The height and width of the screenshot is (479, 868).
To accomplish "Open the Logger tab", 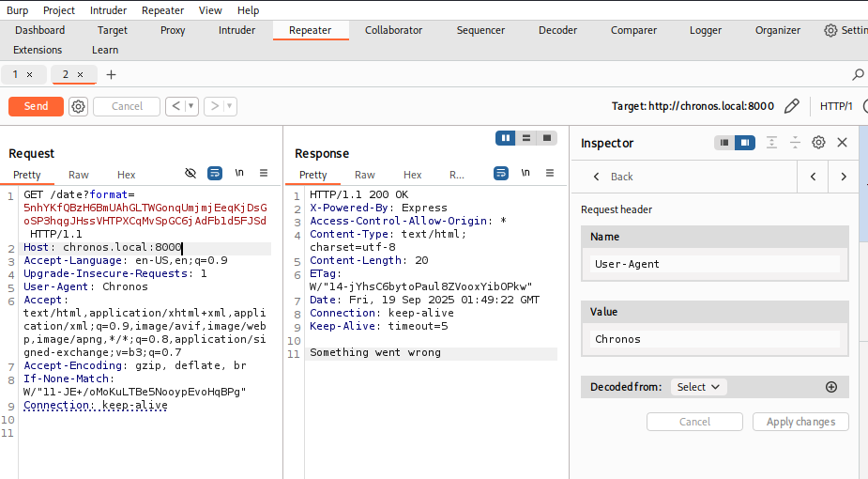I will tap(706, 30).
